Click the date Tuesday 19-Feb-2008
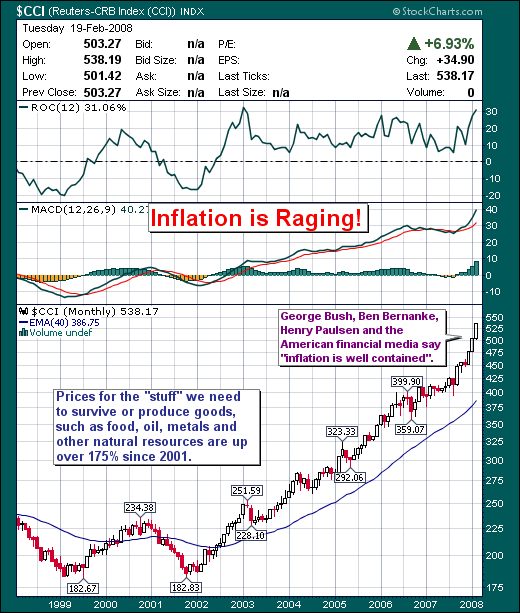 click(77, 28)
